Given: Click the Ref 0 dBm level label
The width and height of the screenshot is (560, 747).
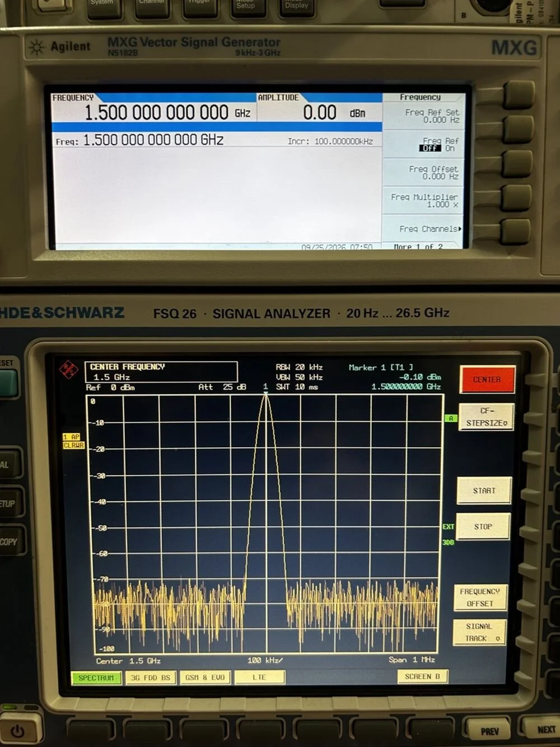Looking at the screenshot, I should (110, 388).
